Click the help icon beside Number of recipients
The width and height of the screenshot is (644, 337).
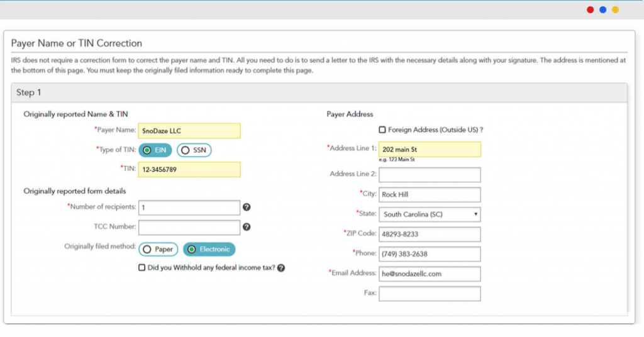coord(247,207)
